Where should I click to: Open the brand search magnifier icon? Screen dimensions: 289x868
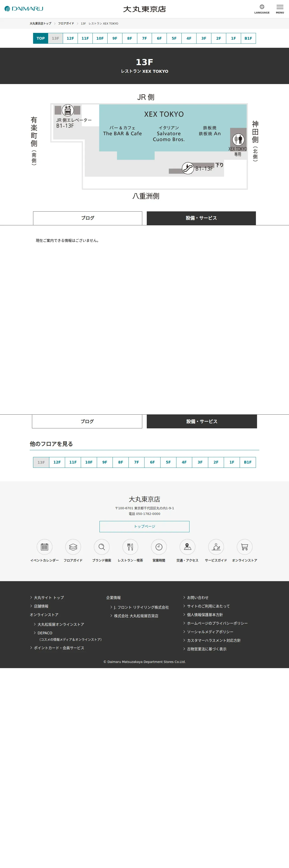(x=102, y=547)
